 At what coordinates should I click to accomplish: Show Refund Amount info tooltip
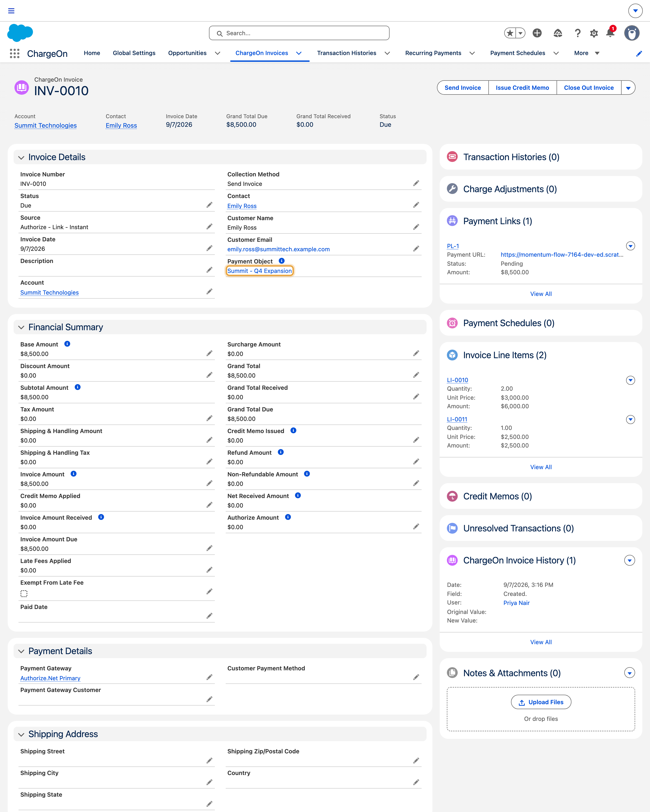pyautogui.click(x=281, y=452)
